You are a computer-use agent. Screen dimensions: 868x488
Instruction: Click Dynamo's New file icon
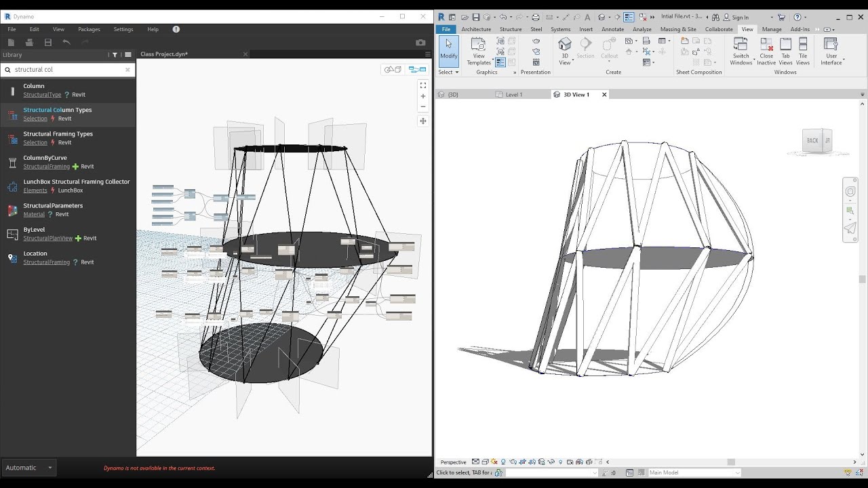[x=12, y=42]
